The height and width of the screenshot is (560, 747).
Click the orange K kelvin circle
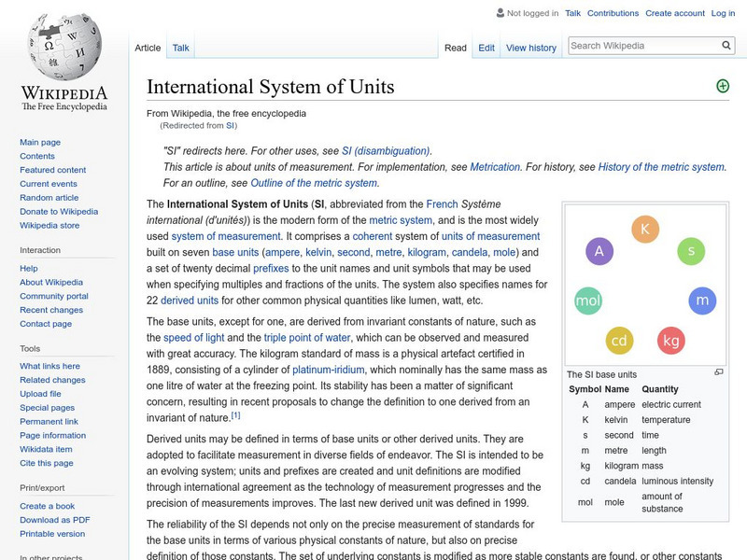pyautogui.click(x=645, y=229)
